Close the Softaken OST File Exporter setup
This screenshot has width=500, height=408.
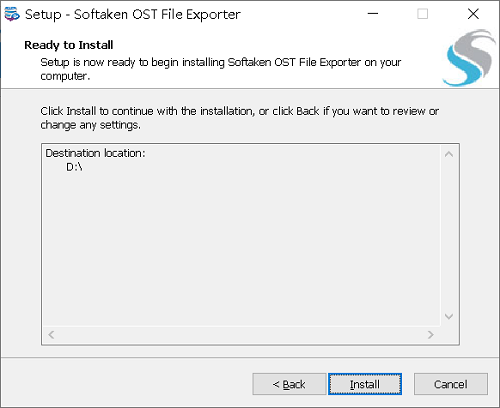coord(473,14)
